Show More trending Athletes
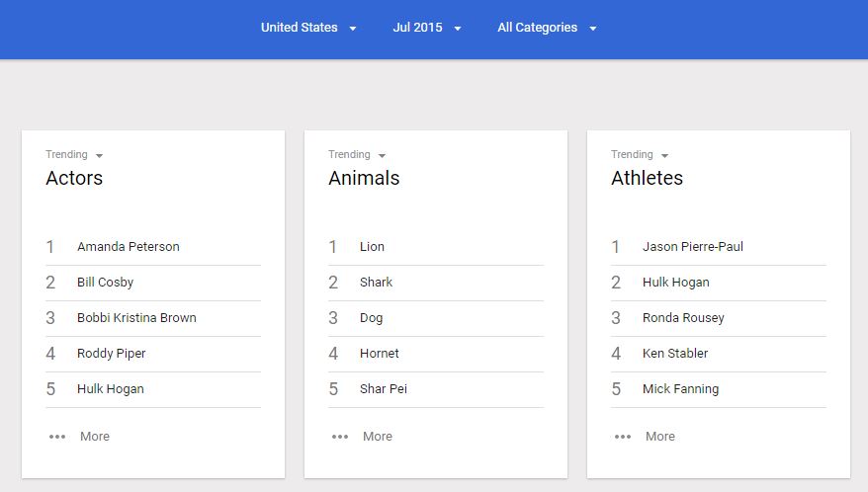This screenshot has height=492, width=868. [x=660, y=437]
